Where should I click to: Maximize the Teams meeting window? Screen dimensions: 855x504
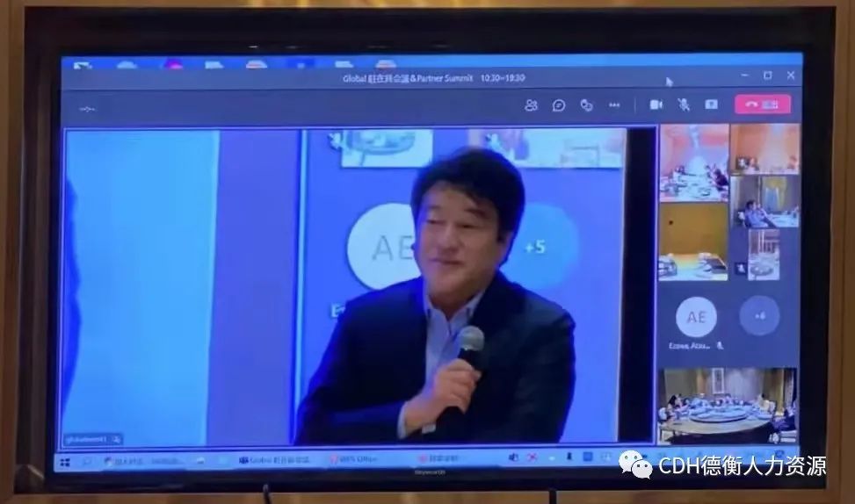(x=767, y=76)
